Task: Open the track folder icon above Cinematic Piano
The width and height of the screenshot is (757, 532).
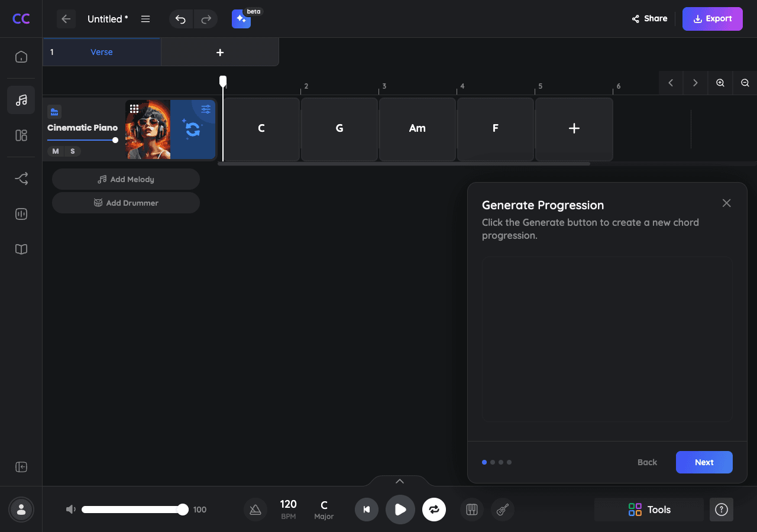Action: tap(54, 112)
